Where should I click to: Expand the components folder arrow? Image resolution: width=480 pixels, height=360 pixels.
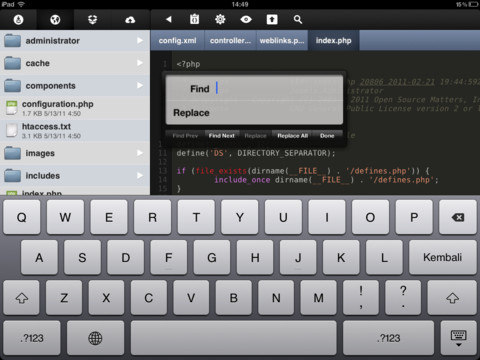point(140,85)
